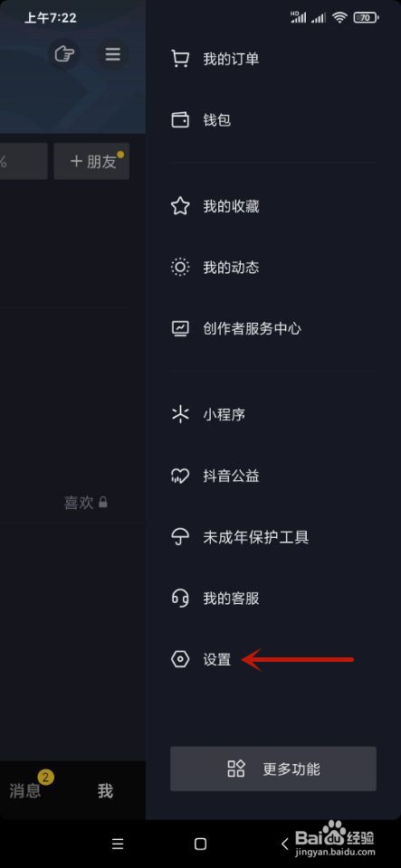Image resolution: width=401 pixels, height=868 pixels.
Task: Click the hexagon settings icon
Action: [x=180, y=659]
